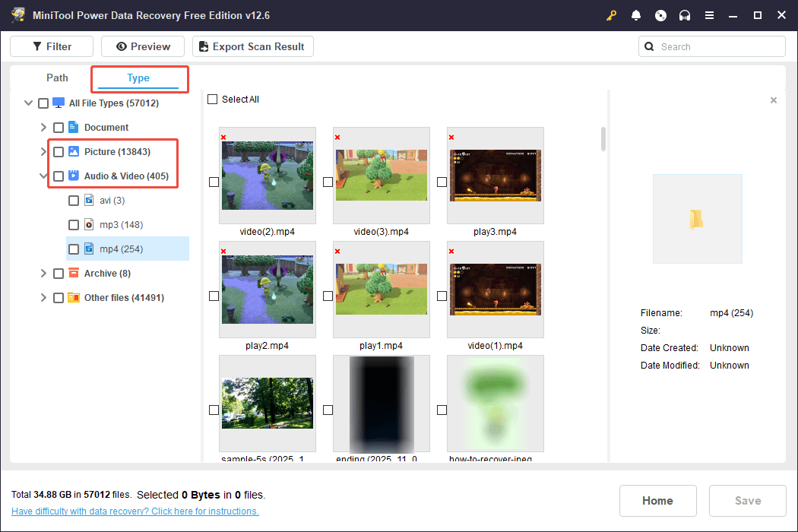This screenshot has height=532, width=798.
Task: Enable the Select All checkbox
Action: [x=212, y=99]
